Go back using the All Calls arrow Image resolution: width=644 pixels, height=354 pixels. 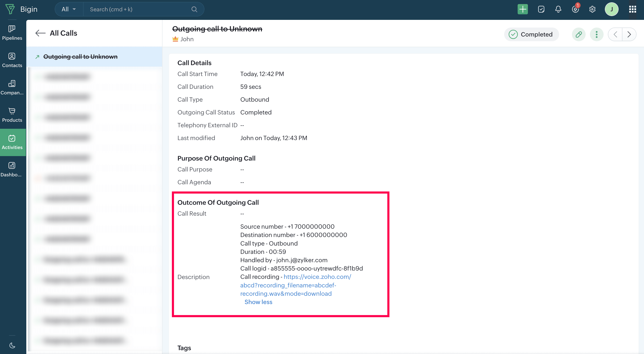[x=40, y=33]
